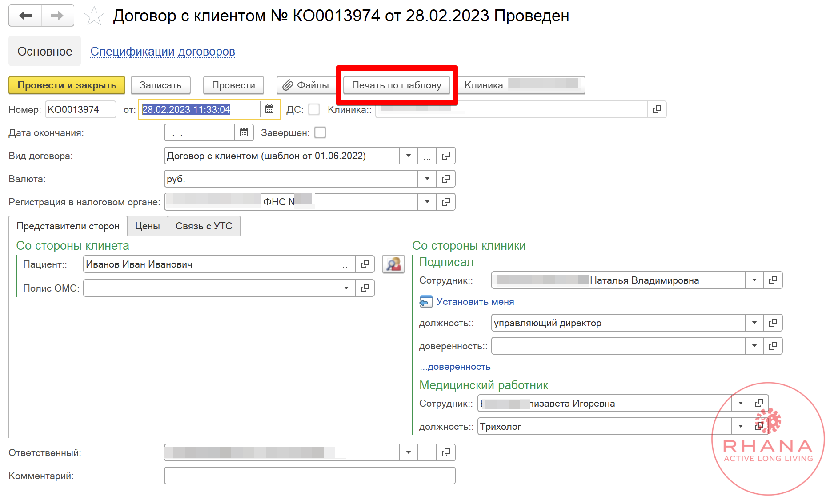The image size is (834, 504).
Task: Toggle the Завершен checkbox
Action: [x=320, y=132]
